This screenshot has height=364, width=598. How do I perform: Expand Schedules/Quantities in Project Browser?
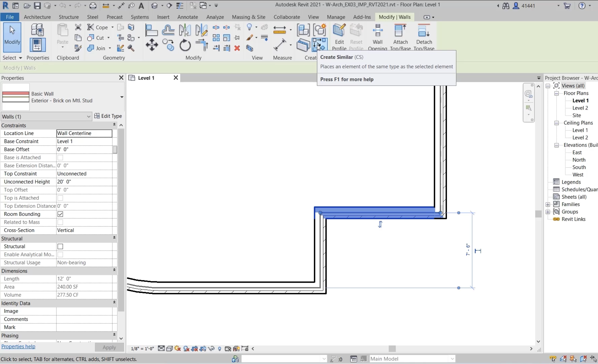(548, 189)
